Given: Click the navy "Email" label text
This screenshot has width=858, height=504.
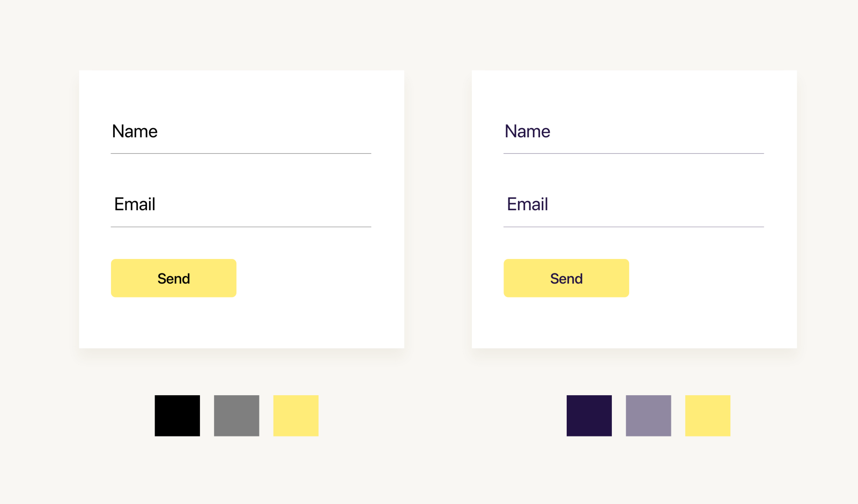Looking at the screenshot, I should coord(527,204).
